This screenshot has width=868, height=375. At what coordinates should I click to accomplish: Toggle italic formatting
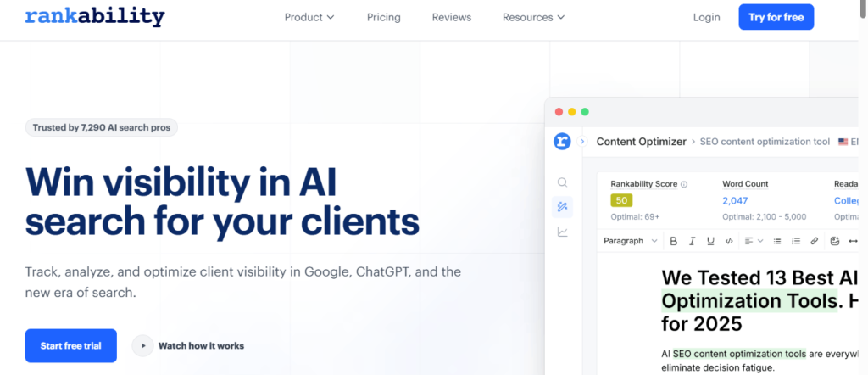[692, 241]
